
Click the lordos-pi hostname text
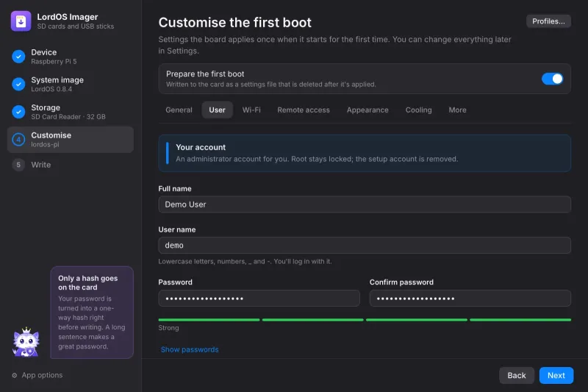click(x=45, y=144)
